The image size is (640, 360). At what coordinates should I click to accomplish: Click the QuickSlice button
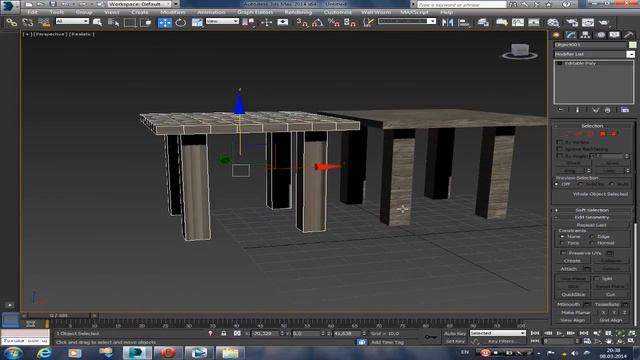pos(573,294)
